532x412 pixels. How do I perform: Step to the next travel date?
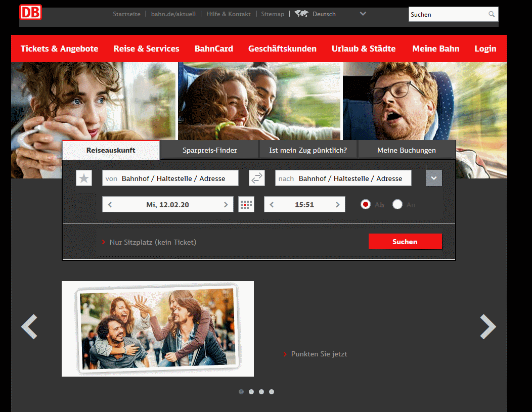click(x=226, y=204)
